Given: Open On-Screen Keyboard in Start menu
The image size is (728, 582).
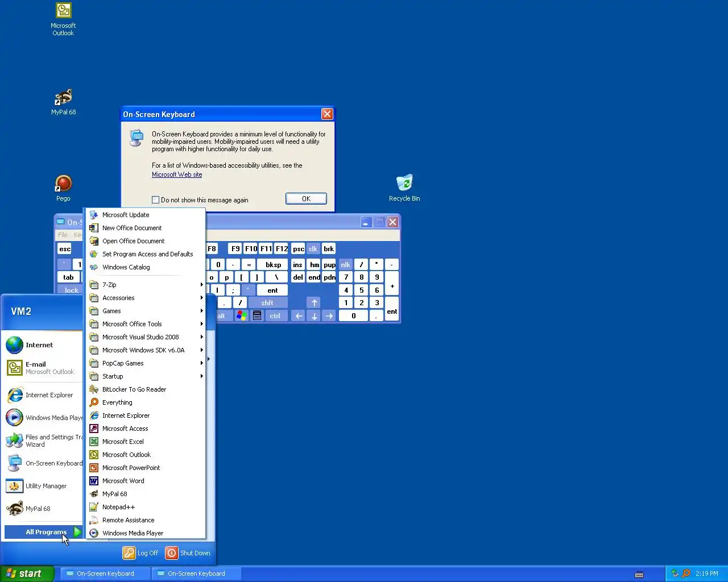Looking at the screenshot, I should (x=43, y=463).
